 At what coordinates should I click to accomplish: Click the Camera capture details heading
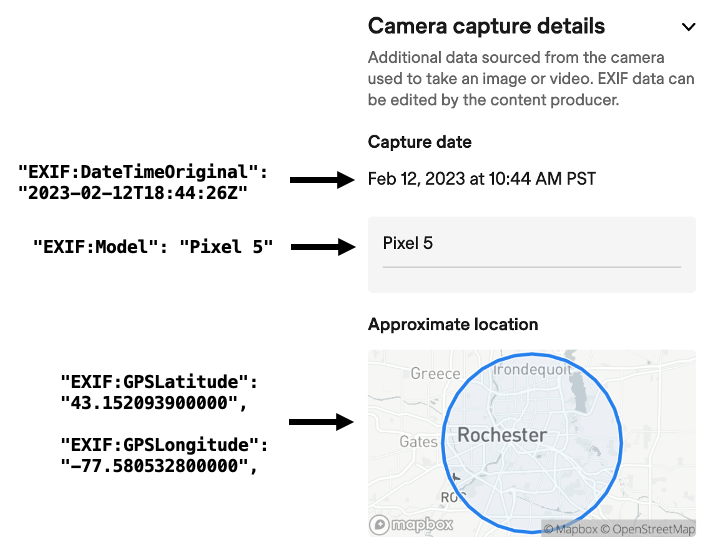(x=486, y=26)
